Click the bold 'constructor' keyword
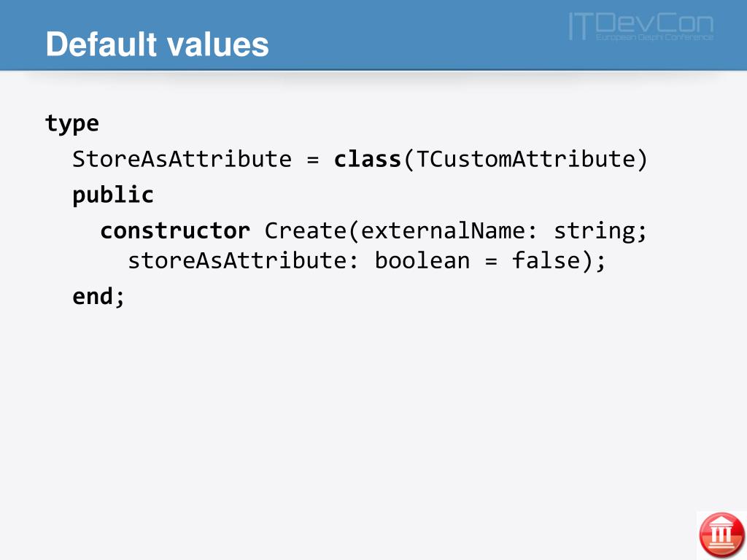This screenshot has height=560, width=747. 175,230
